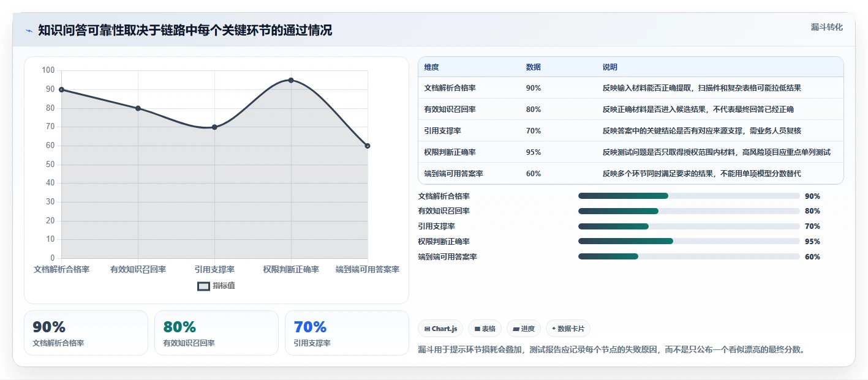This screenshot has height=380, width=868.
Task: Click the 有效知识召回率 x-axis label
Action: coord(138,269)
